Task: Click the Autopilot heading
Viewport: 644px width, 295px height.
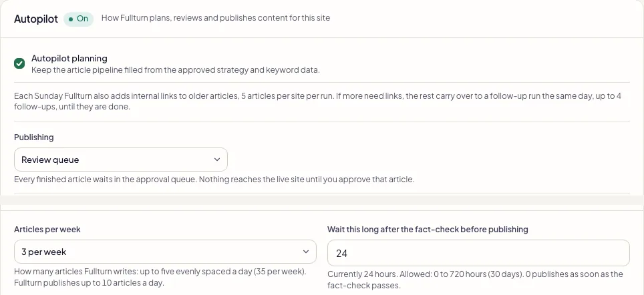Action: pyautogui.click(x=36, y=19)
